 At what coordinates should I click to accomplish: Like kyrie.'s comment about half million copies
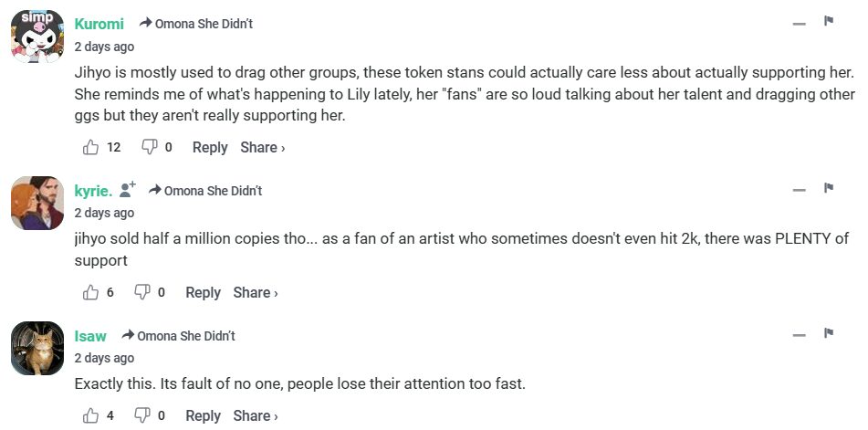[91, 292]
